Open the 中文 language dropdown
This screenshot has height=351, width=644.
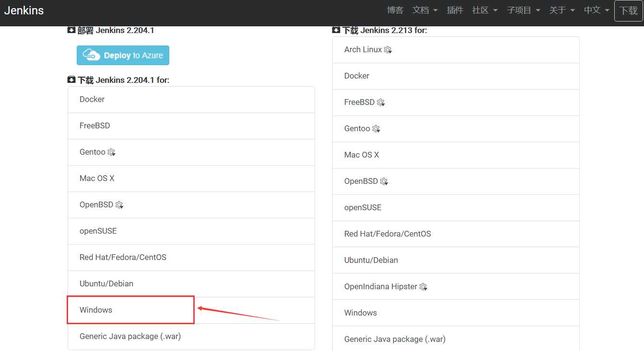(x=597, y=10)
